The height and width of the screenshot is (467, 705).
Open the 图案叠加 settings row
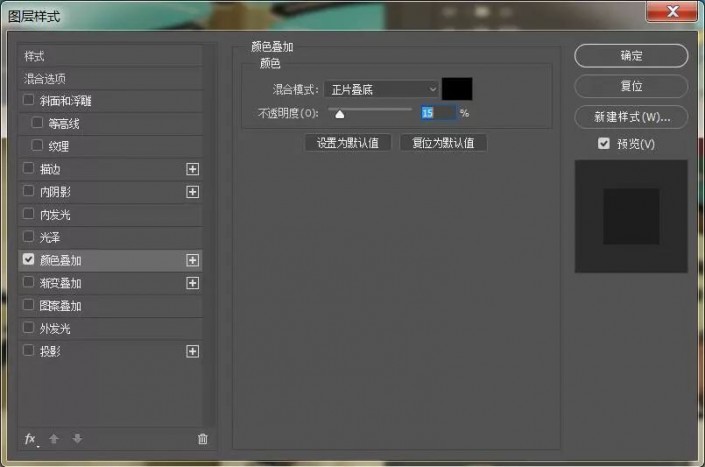[110, 306]
